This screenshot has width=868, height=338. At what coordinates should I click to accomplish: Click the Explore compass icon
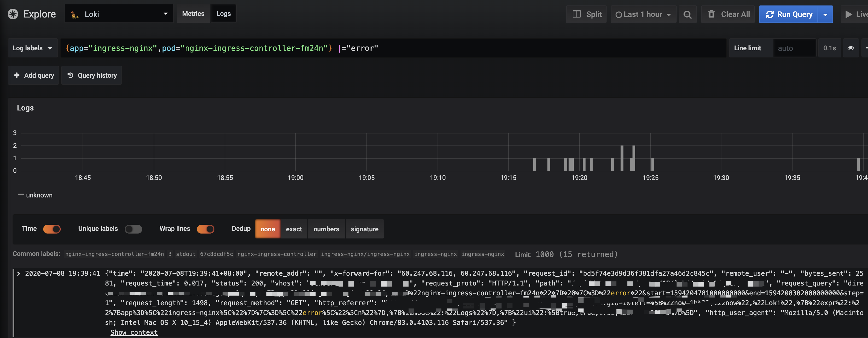[13, 14]
